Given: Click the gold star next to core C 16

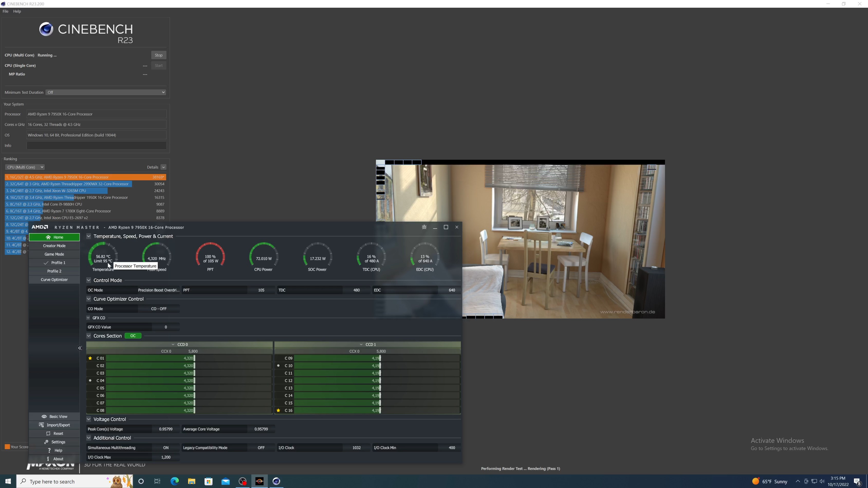Looking at the screenshot, I should [x=278, y=410].
